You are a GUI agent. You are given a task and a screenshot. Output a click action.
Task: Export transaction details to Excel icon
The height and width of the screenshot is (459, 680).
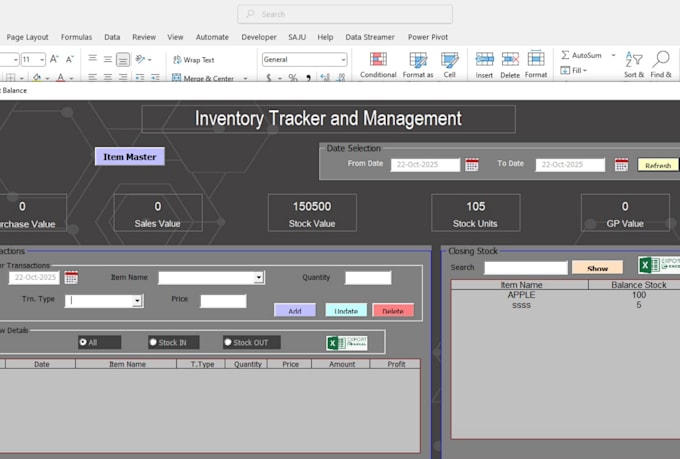coord(347,343)
